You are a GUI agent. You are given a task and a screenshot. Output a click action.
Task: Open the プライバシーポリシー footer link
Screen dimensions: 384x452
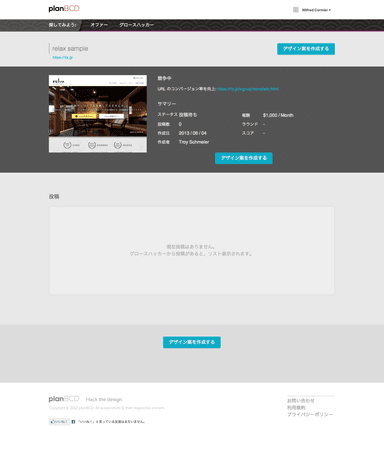310,414
